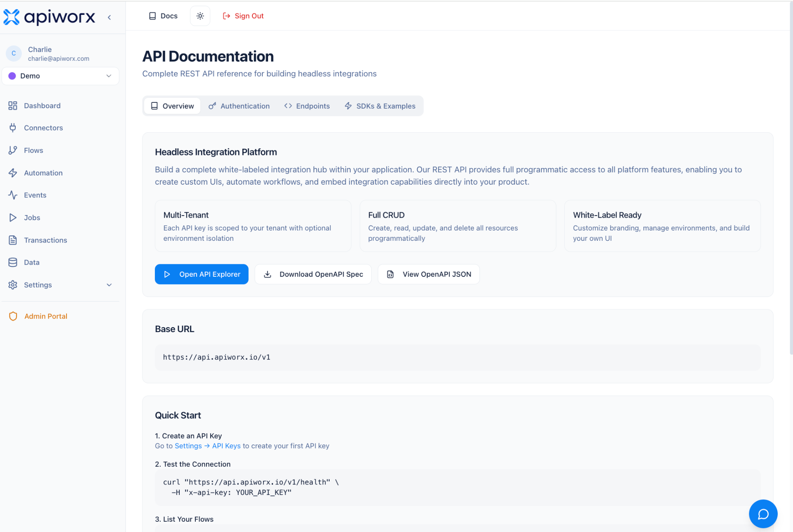
Task: Select the Connectors sidebar icon
Action: click(13, 128)
